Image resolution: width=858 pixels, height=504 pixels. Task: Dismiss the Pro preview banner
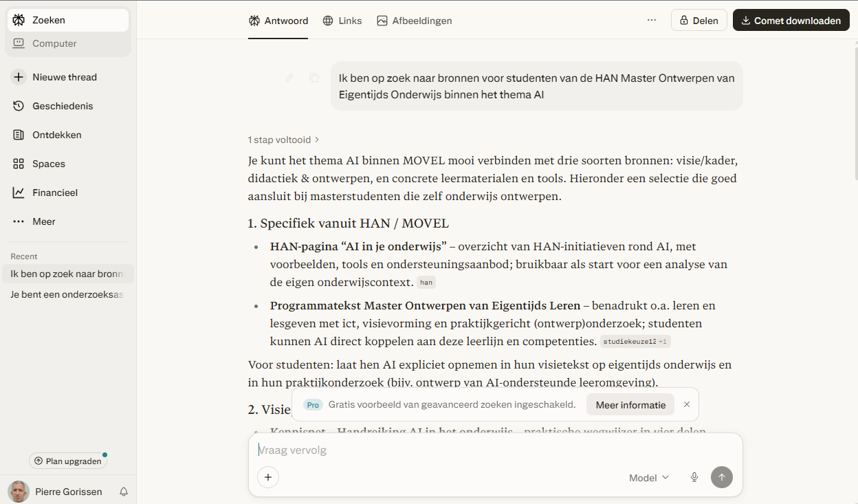tap(686, 405)
